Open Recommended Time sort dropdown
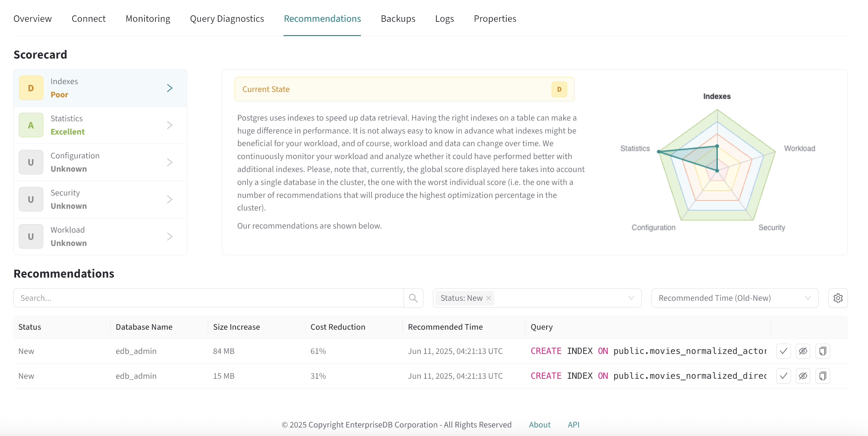The width and height of the screenshot is (868, 436). point(735,298)
